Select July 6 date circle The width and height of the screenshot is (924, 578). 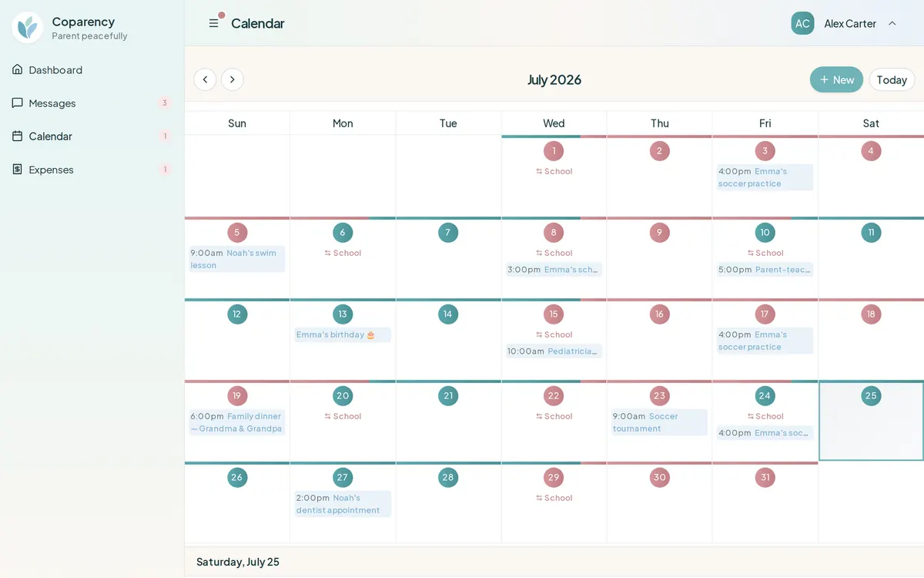pos(343,233)
